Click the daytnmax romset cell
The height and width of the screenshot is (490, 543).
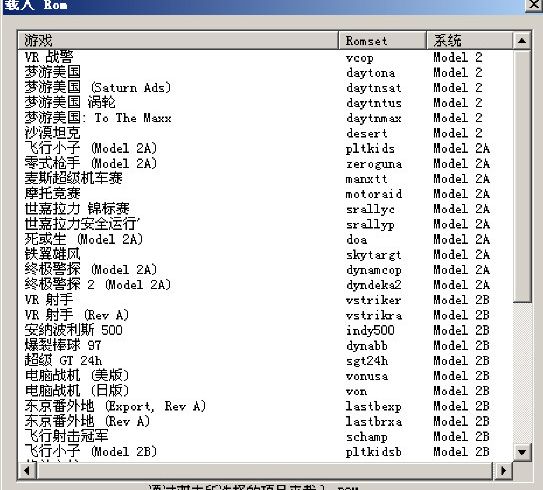[x=374, y=118]
